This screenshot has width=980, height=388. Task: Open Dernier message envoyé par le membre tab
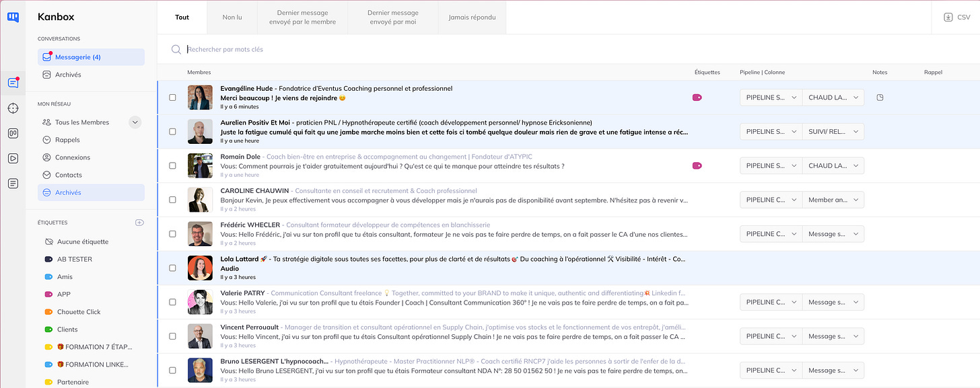[302, 17]
